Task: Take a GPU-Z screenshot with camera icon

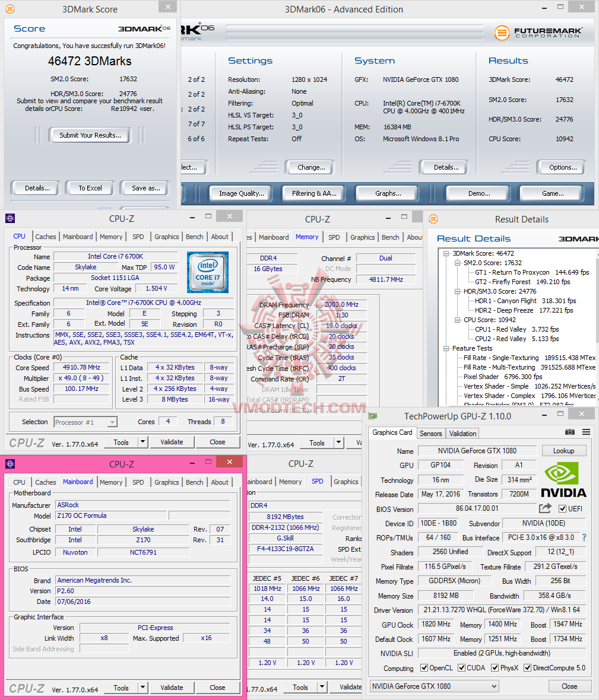Action: [x=569, y=432]
